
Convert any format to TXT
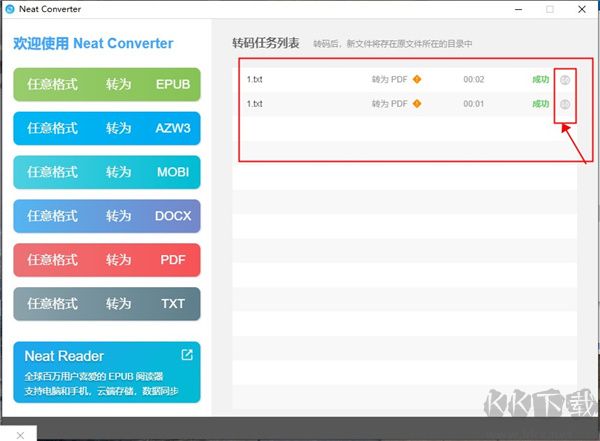(x=107, y=304)
